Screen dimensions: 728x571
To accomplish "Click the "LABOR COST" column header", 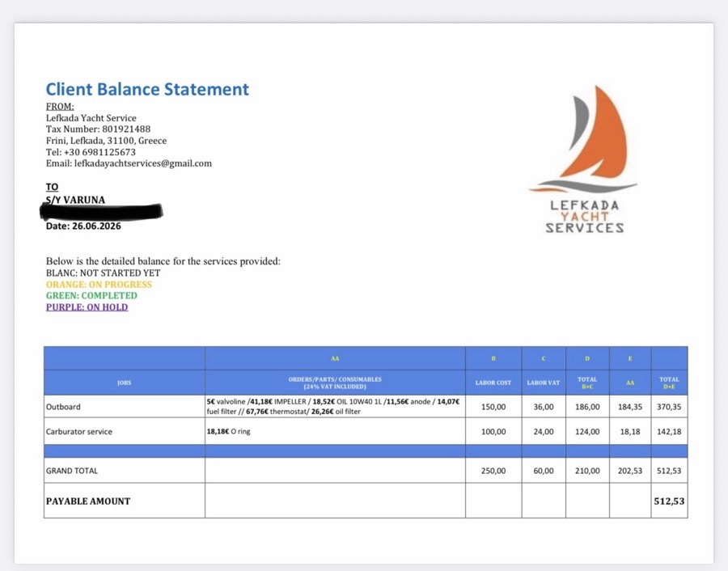I will (493, 383).
